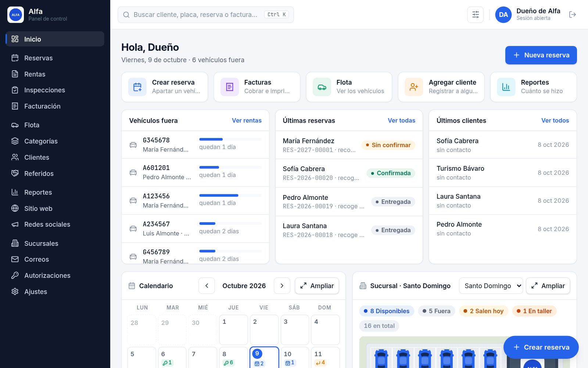The image size is (588, 368).
Task: Click the Alfa logo in sidebar
Action: (x=15, y=15)
